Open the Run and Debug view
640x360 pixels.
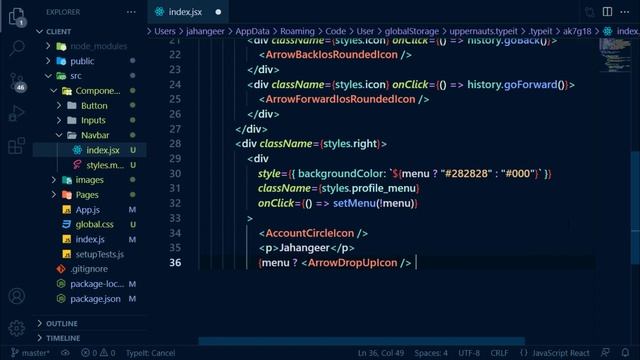[x=17, y=113]
